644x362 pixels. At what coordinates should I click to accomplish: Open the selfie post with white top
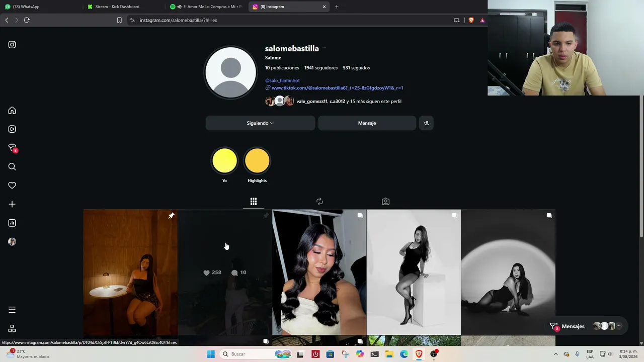tap(319, 273)
